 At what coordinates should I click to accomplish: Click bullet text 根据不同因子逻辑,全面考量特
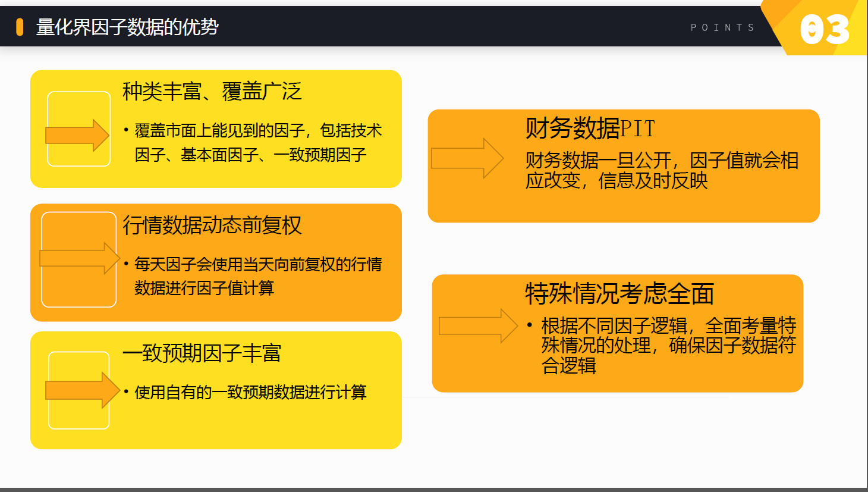click(x=669, y=325)
